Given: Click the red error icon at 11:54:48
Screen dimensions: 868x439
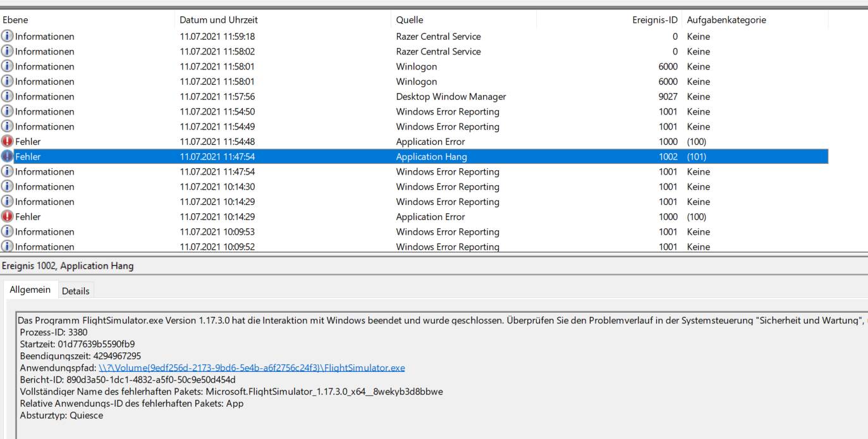Looking at the screenshot, I should pos(7,141).
